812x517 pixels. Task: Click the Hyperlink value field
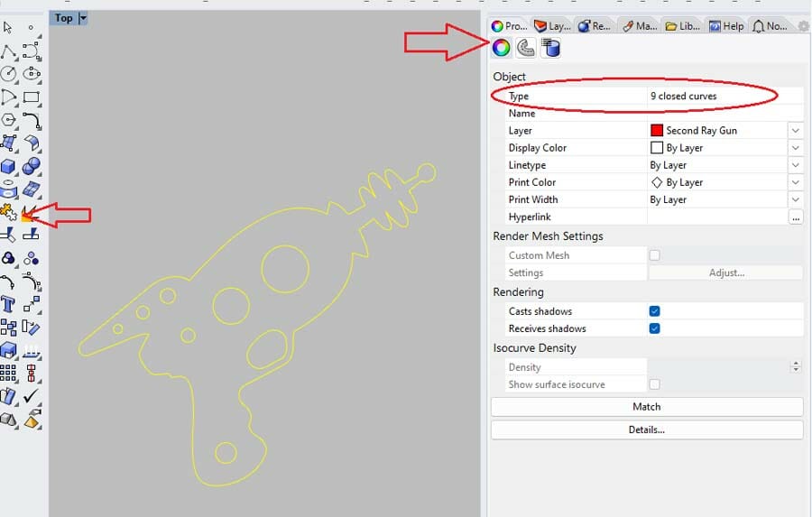[x=718, y=217]
